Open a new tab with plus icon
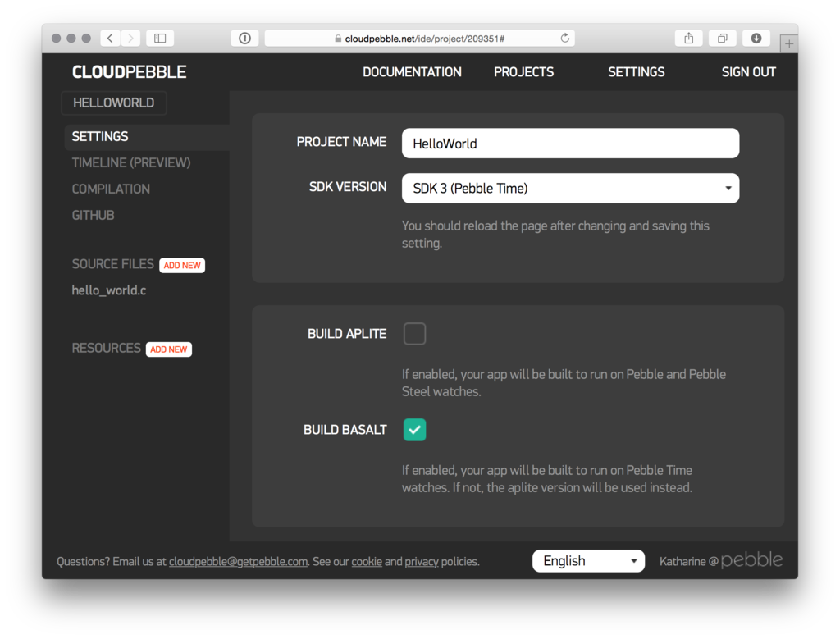 [x=788, y=44]
